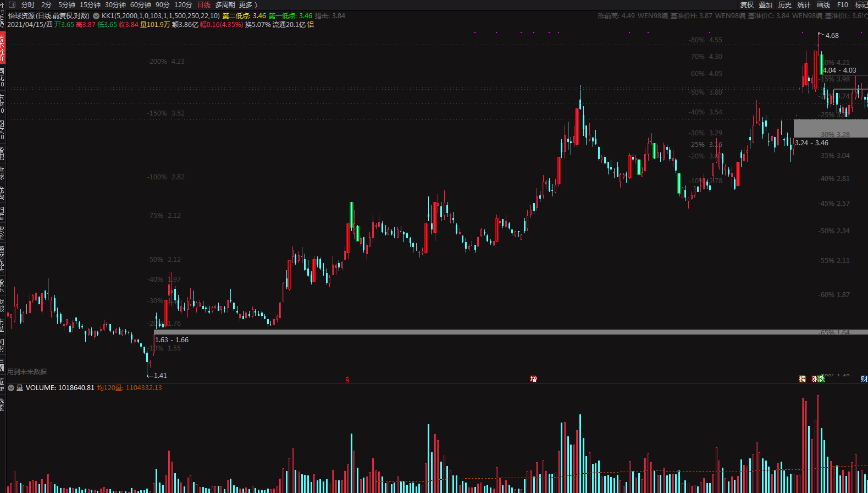Screen dimensions: 868x493
Task: Open 历史 history view
Action: pyautogui.click(x=785, y=4)
